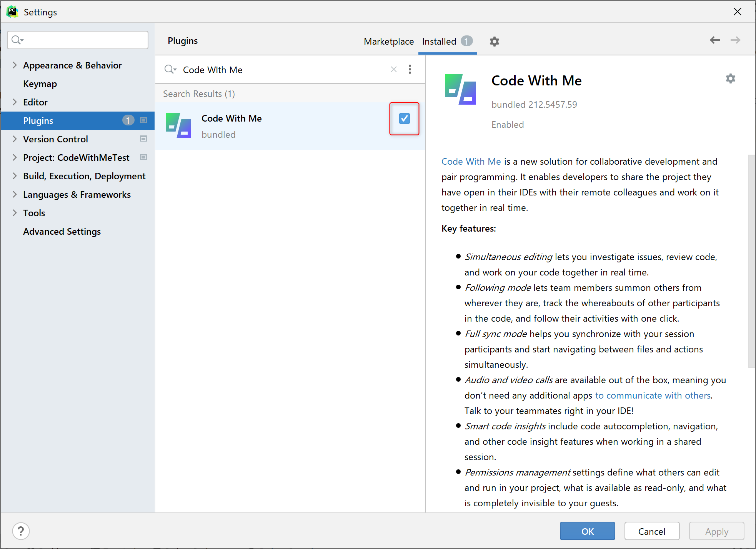Viewport: 756px width, 549px height.
Task: Open the Code With Me link in description
Action: tap(471, 162)
